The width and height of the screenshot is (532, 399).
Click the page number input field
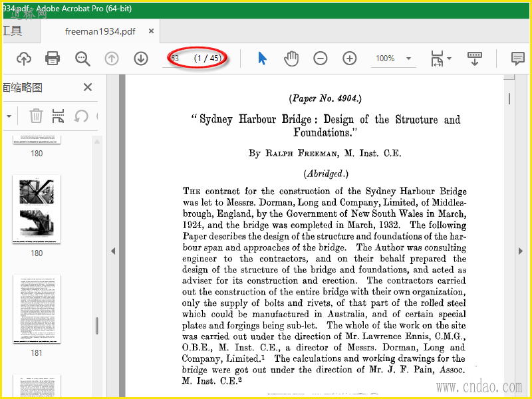(177, 59)
